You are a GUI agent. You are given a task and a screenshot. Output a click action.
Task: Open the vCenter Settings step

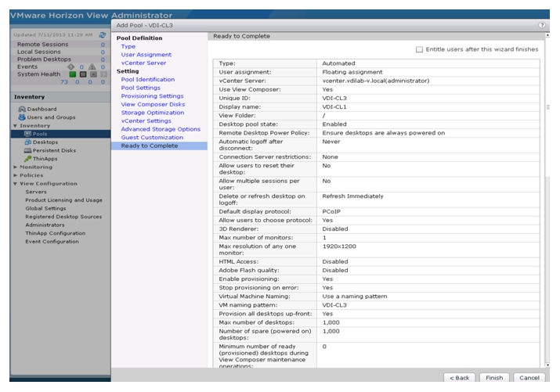click(146, 121)
